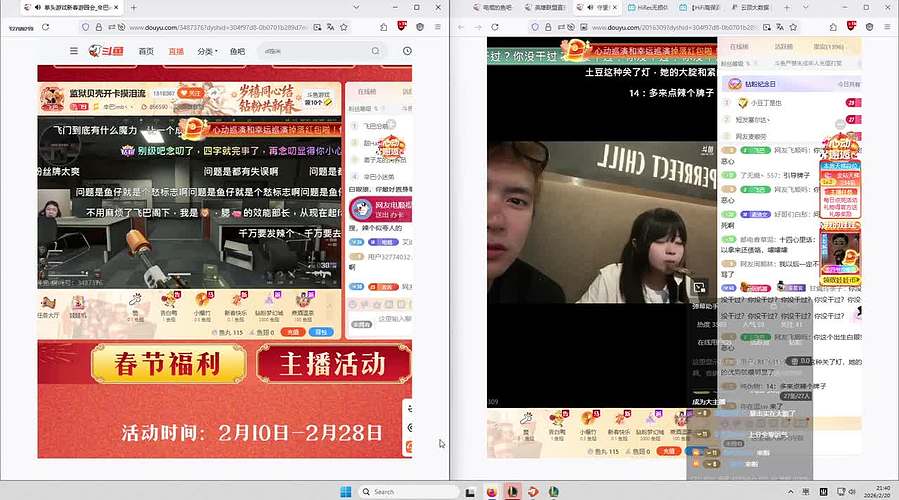Expand the tab list in left window
Image resolution: width=899 pixels, height=500 pixels.
[x=356, y=7]
